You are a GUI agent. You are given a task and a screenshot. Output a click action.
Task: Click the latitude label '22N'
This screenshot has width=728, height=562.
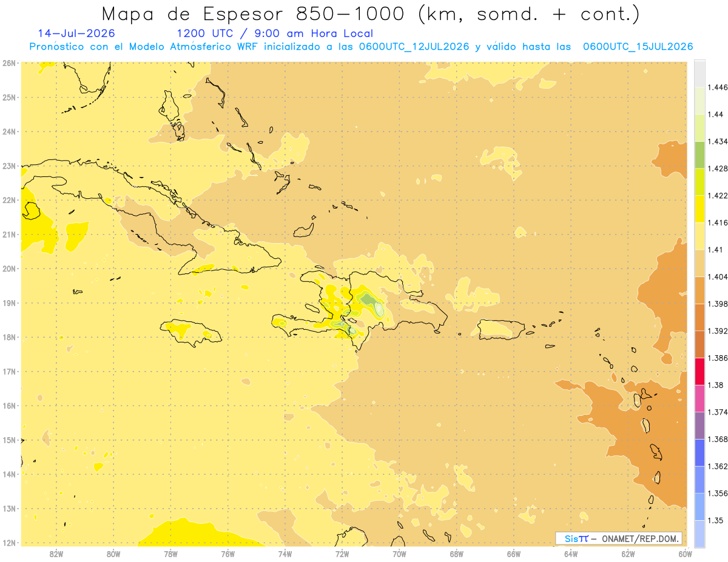tap(8, 200)
